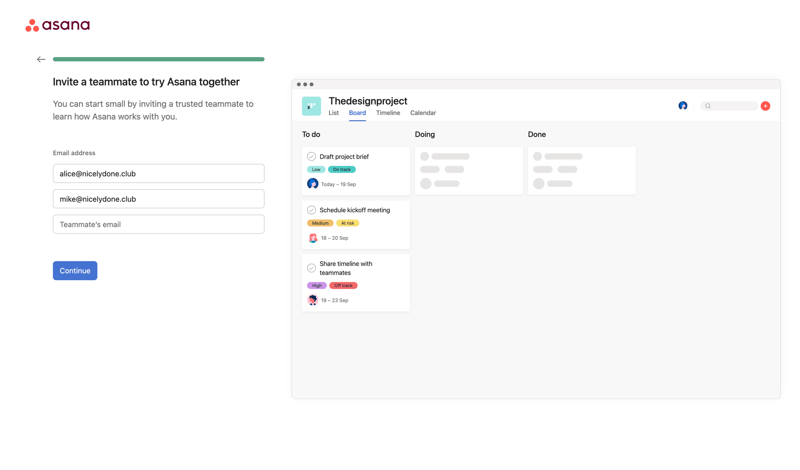Go back with the left arrow
Image resolution: width=800 pixels, height=470 pixels.
41,59
